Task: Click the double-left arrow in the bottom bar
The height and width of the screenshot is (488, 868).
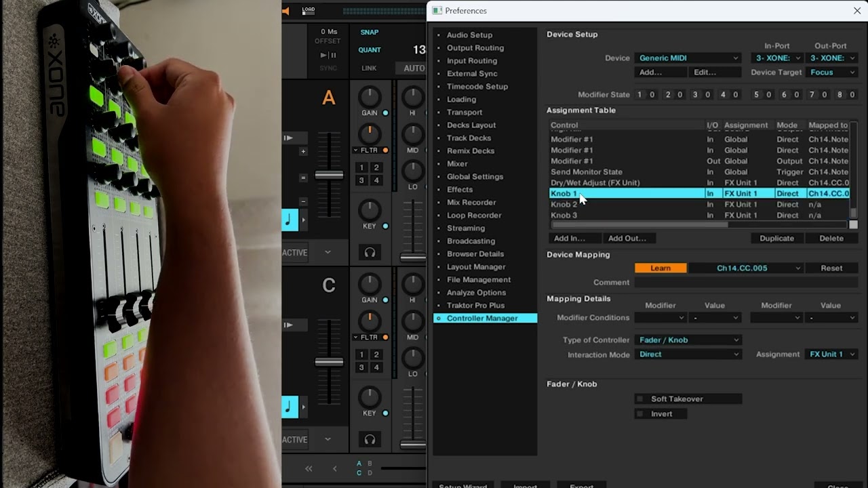Action: click(x=309, y=468)
